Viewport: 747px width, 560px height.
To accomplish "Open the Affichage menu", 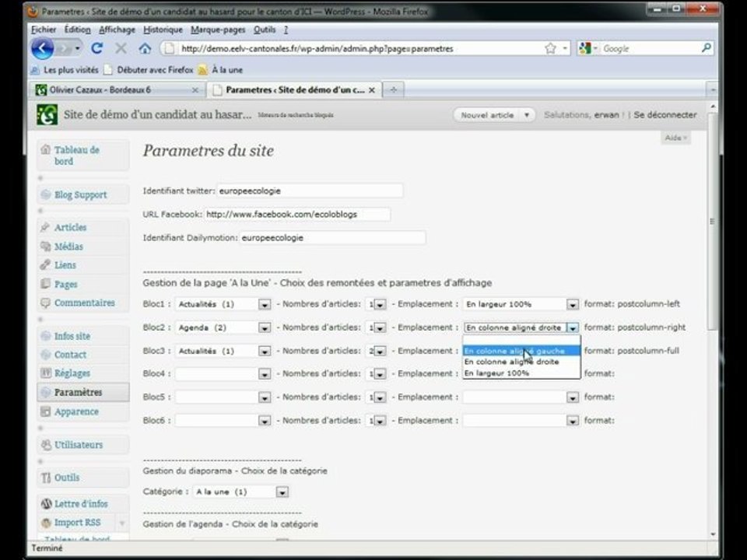I will click(117, 30).
